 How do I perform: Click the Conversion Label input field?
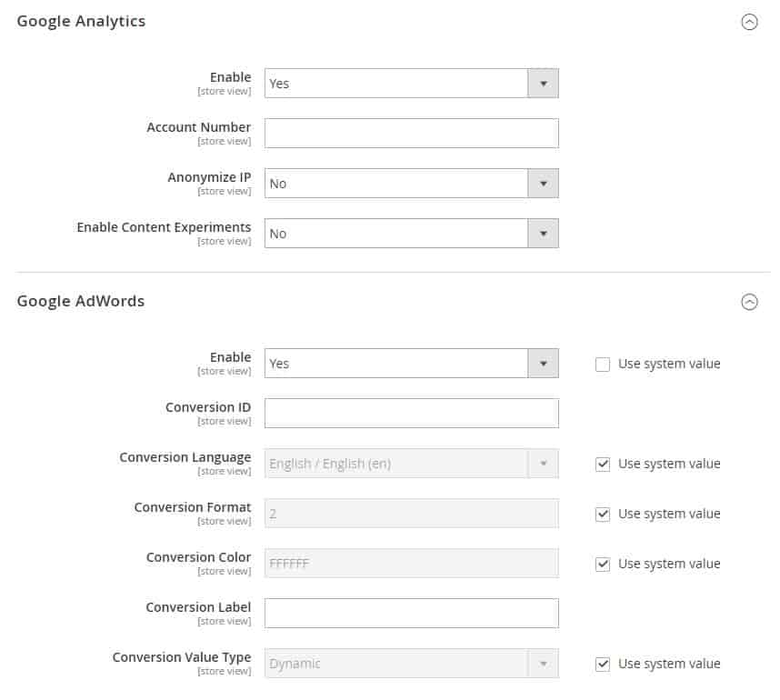click(x=412, y=613)
